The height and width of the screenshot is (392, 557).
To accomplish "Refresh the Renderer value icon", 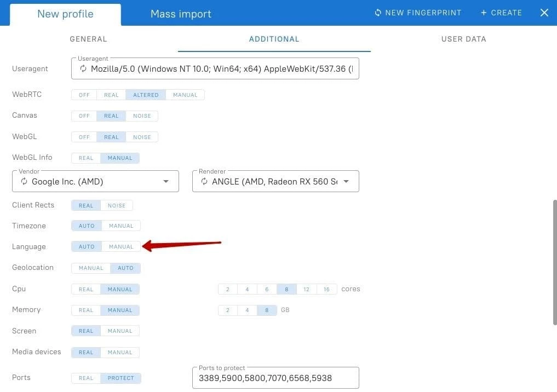I will [204, 181].
